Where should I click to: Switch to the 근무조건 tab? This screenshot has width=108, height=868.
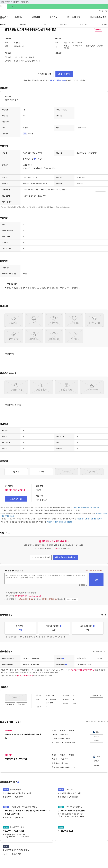[23, 25]
